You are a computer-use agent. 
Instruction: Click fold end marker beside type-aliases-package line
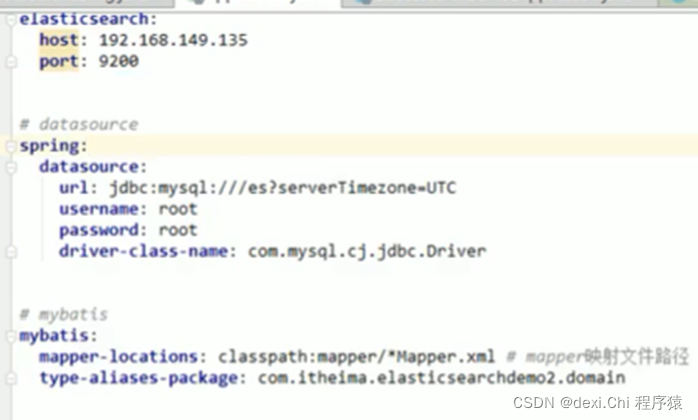(x=12, y=378)
